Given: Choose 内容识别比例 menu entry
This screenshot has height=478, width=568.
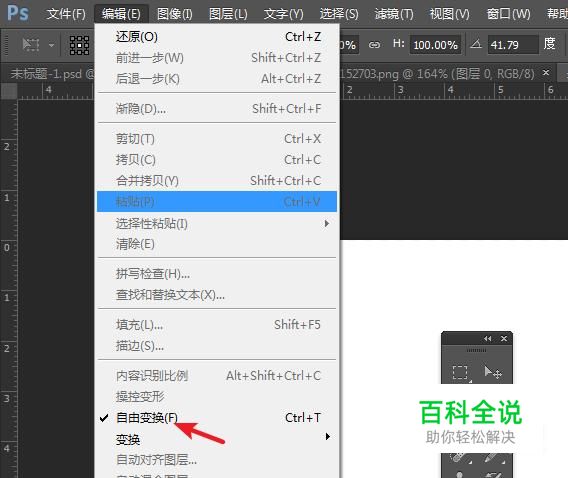Looking at the screenshot, I should click(x=217, y=376).
